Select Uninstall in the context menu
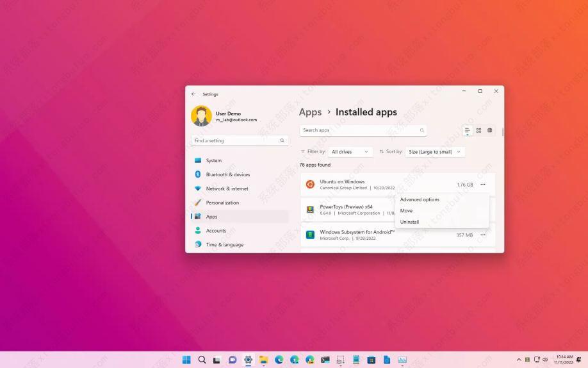 [x=410, y=222]
